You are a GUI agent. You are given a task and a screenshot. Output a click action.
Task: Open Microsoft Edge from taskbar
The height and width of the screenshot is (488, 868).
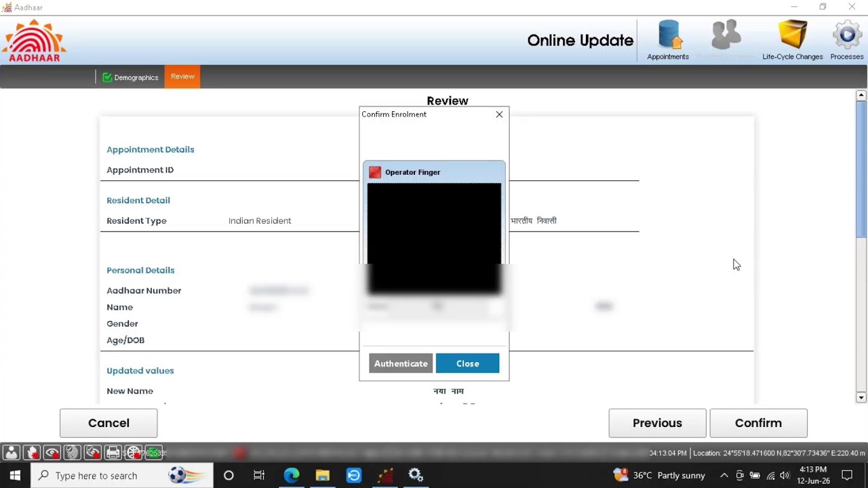coord(292,475)
